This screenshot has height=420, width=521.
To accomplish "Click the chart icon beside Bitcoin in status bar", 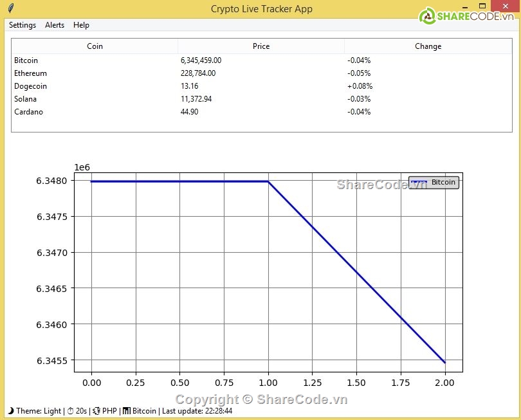I will [126, 410].
